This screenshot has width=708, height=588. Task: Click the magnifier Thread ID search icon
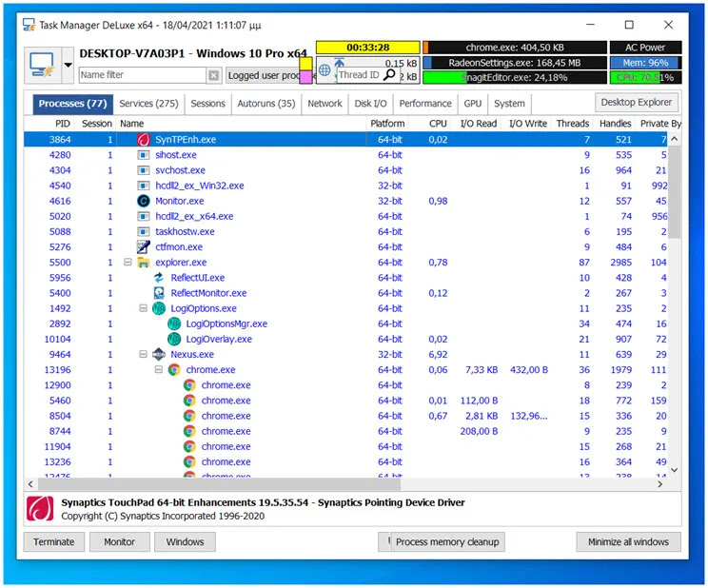[x=389, y=74]
